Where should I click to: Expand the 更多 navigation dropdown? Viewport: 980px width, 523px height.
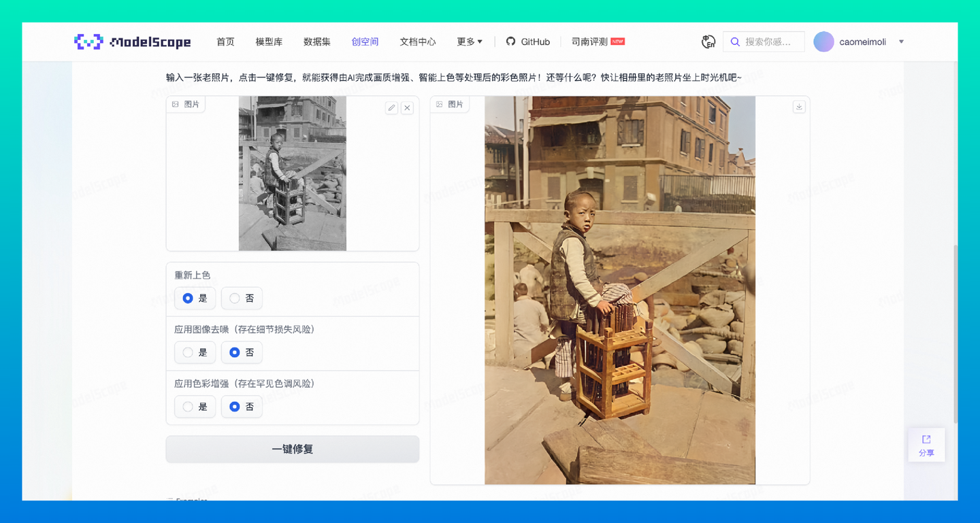tap(470, 41)
